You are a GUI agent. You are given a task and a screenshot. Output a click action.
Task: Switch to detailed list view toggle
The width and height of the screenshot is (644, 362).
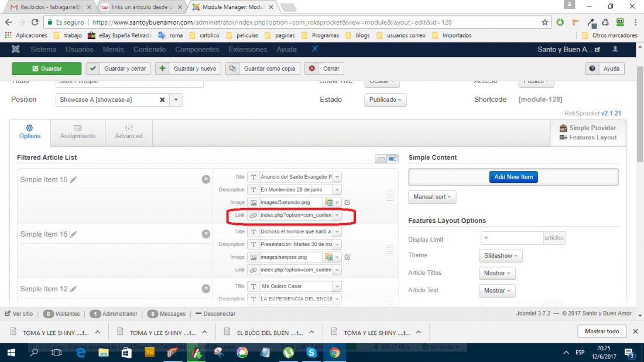pos(393,159)
